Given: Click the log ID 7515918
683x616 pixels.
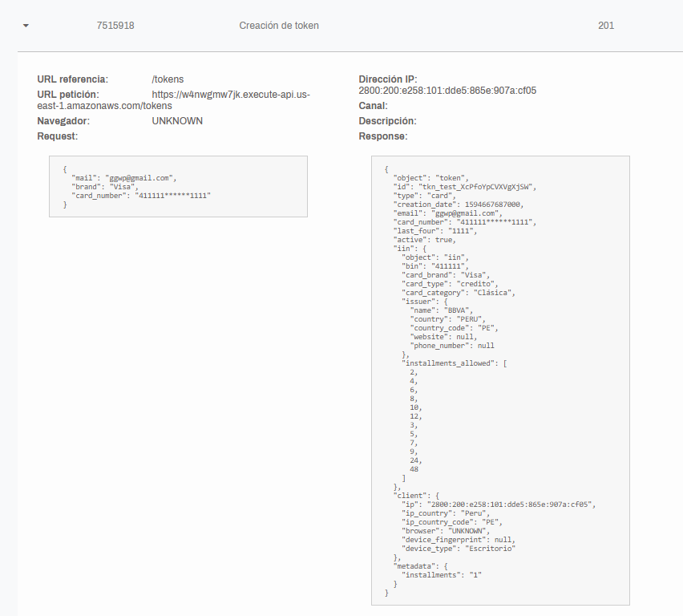Looking at the screenshot, I should pos(115,26).
